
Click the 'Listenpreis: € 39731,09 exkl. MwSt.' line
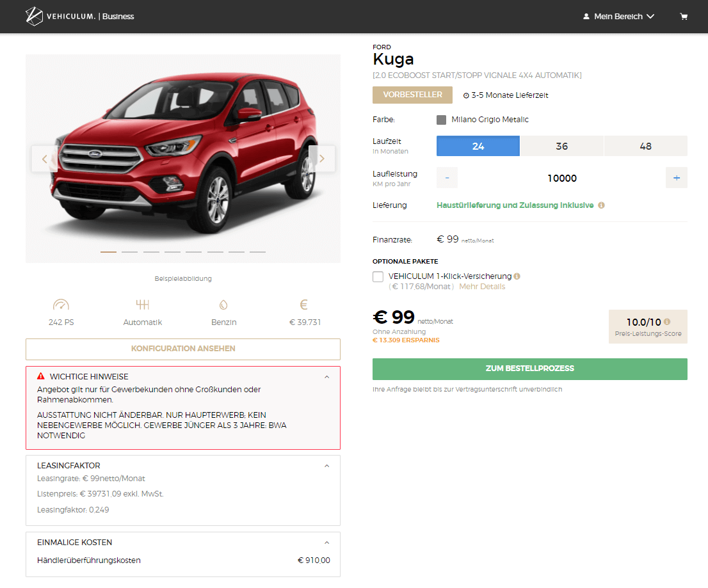point(101,494)
